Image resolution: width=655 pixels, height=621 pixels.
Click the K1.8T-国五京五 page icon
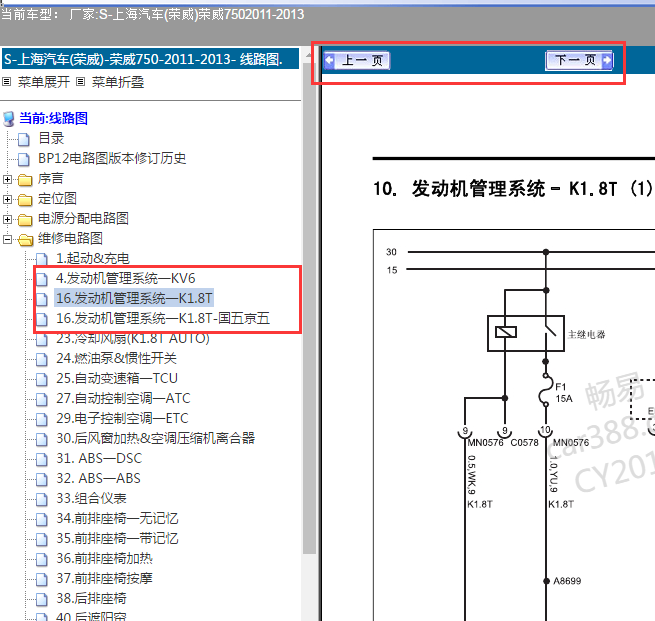point(41,319)
